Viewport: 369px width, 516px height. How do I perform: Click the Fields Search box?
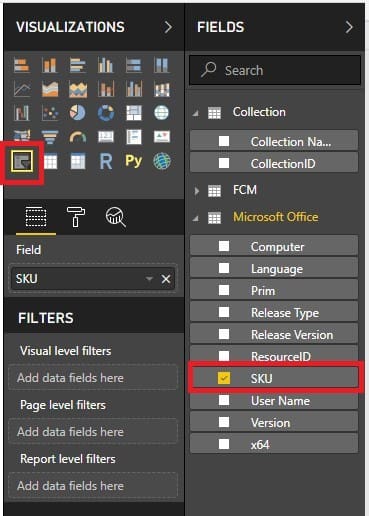point(275,70)
